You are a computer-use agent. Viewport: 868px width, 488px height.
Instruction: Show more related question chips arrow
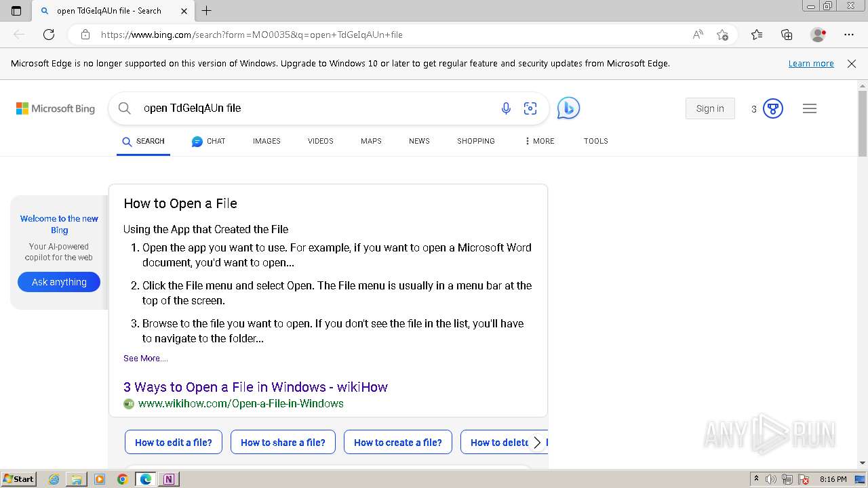point(537,443)
